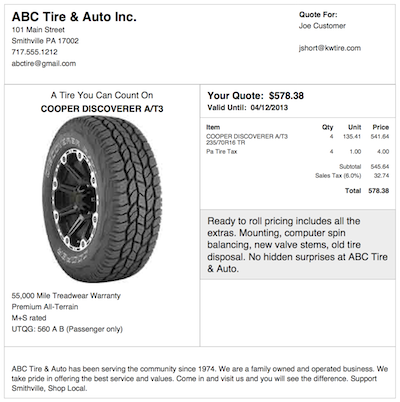Image resolution: width=400 pixels, height=402 pixels.
Task: Select the COOPER DISCOVERER A/T3 235/70R16 line item
Action: pyautogui.click(x=298, y=139)
